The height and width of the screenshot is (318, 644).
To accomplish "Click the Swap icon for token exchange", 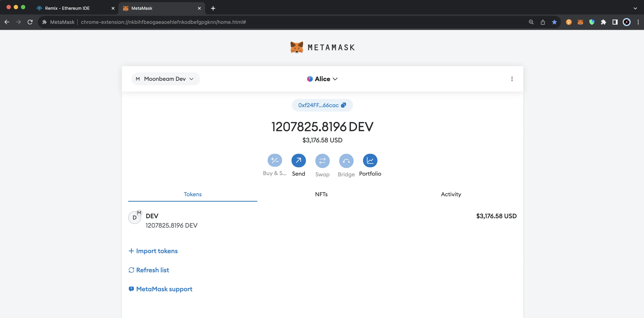I will click(322, 161).
